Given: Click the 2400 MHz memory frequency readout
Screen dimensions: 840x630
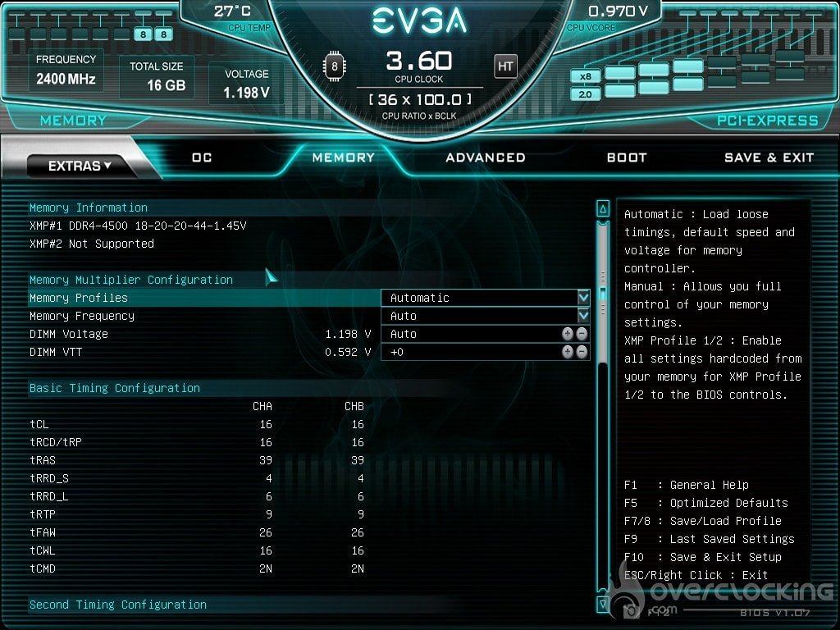Looking at the screenshot, I should click(66, 80).
